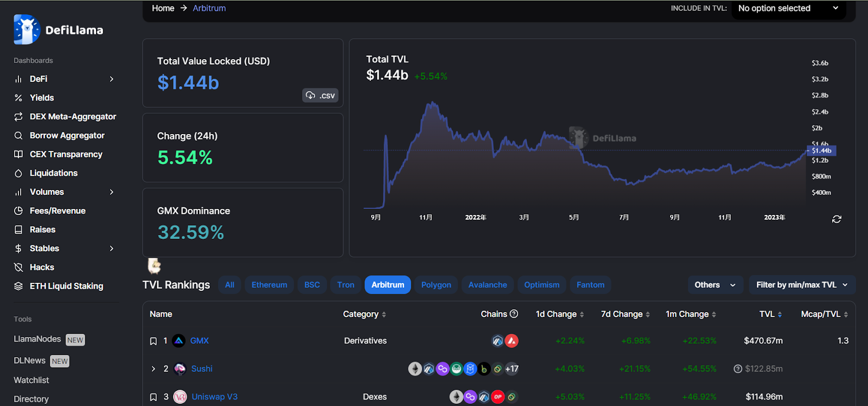Go to Home breadcrumb link
The image size is (868, 406).
pyautogui.click(x=163, y=8)
